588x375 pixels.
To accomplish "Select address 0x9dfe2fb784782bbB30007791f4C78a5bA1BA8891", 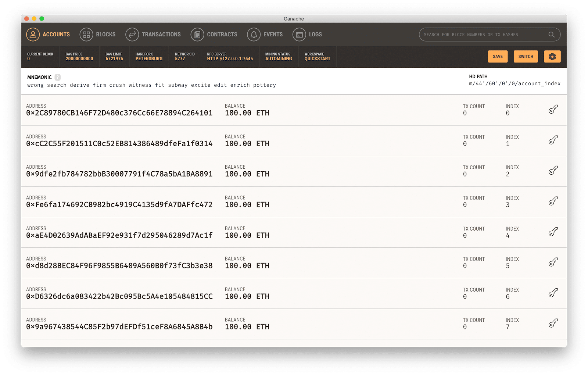I will click(x=119, y=174).
